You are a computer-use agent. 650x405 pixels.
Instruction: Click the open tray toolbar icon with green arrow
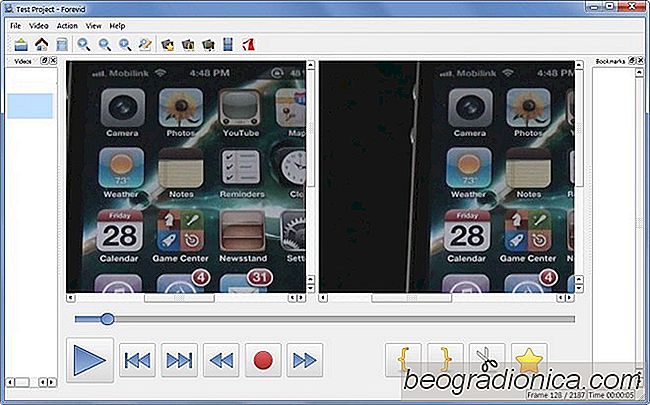coord(21,44)
